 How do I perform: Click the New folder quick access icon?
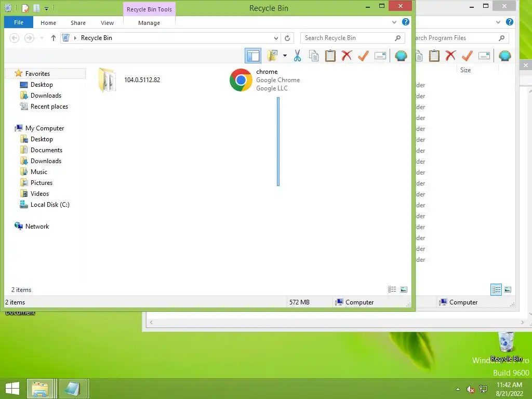pos(36,8)
